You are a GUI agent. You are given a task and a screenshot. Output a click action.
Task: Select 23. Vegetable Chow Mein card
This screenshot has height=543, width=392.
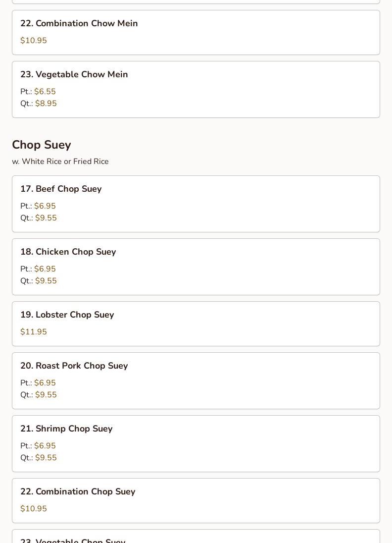point(196,89)
